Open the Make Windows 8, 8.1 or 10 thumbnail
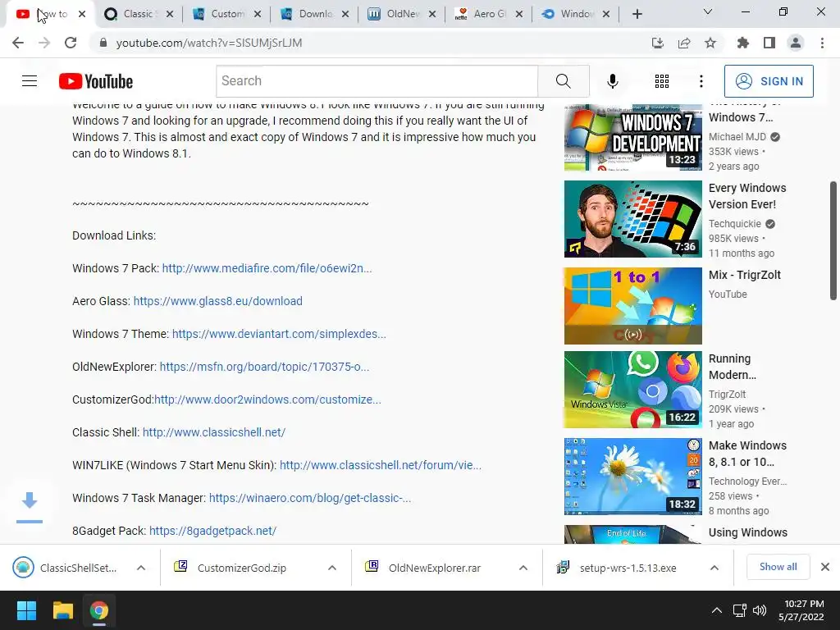 [x=632, y=477]
